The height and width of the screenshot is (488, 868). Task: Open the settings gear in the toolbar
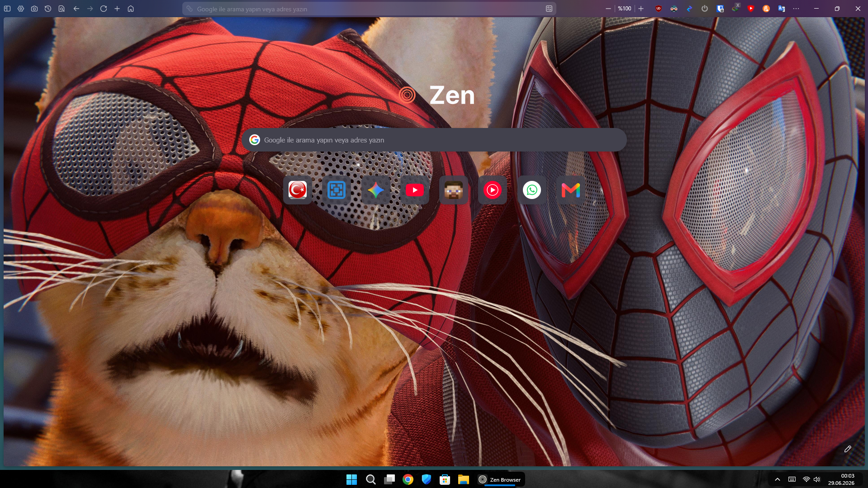(21, 9)
